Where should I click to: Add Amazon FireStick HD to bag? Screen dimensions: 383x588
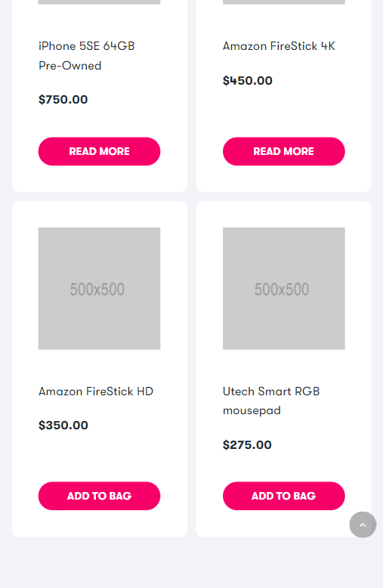click(99, 496)
